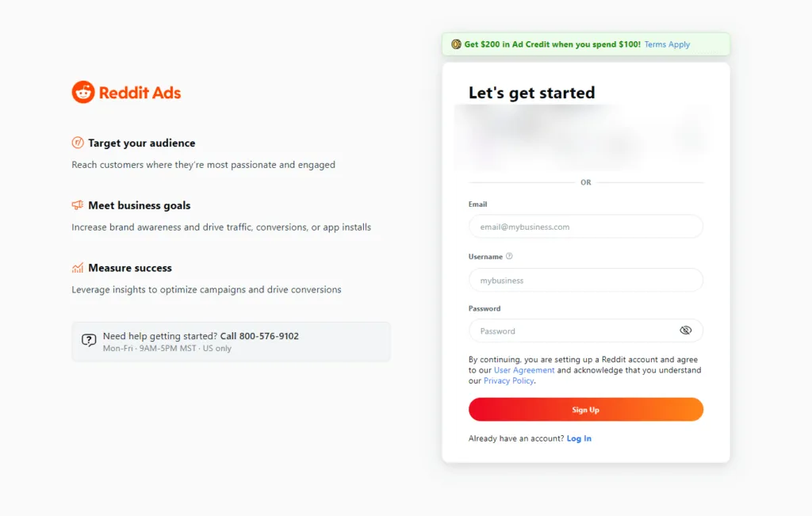Image resolution: width=812 pixels, height=516 pixels.
Task: Open the Log In link
Action: coord(579,438)
